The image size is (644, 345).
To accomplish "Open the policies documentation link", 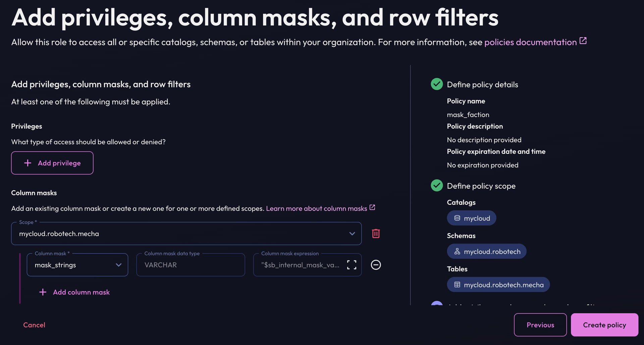I will click(530, 42).
